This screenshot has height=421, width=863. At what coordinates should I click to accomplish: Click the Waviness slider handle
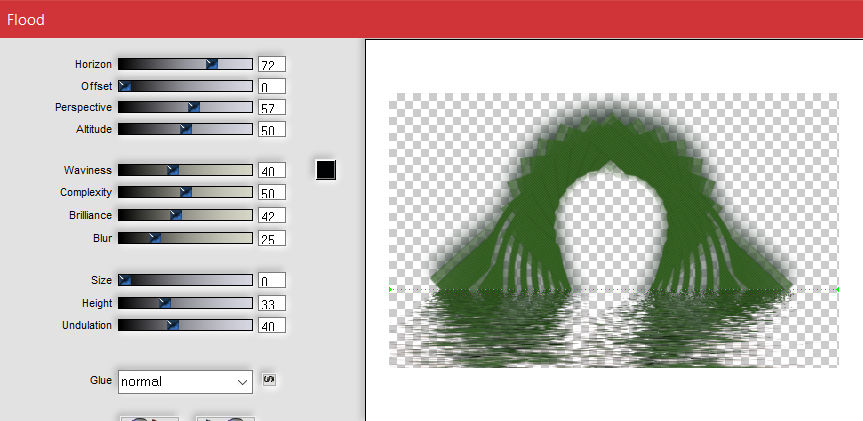tap(172, 170)
